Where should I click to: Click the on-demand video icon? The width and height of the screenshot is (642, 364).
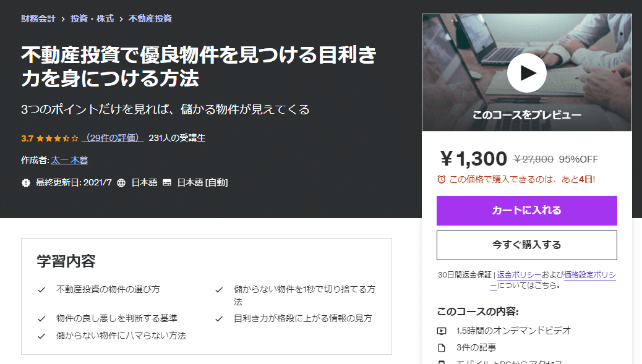(442, 331)
